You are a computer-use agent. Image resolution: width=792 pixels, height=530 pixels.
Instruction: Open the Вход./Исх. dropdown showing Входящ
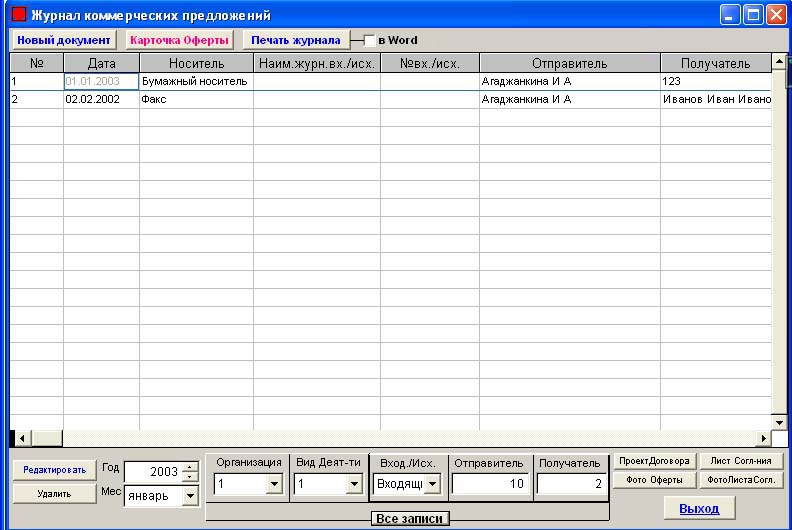pos(432,484)
